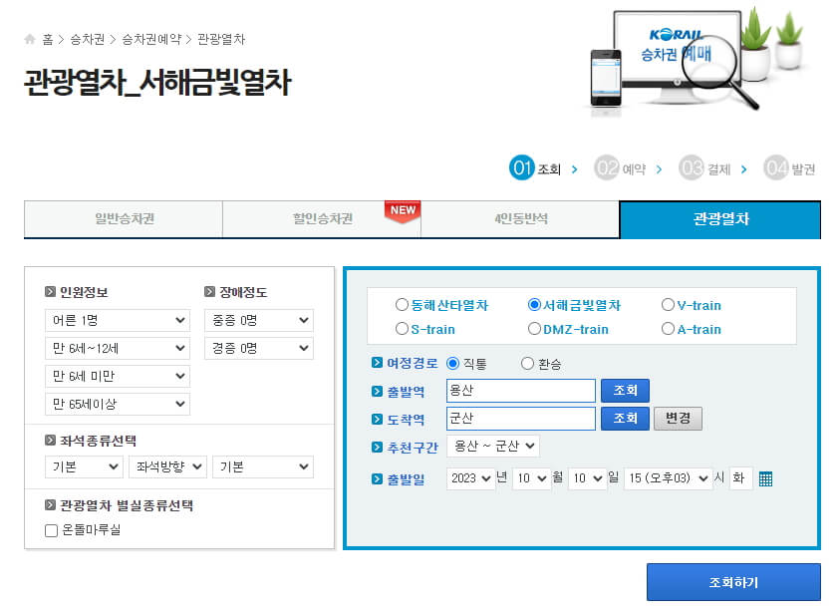Click the 출발역 input showing 용산
This screenshot has height=616, width=840.
518,391
